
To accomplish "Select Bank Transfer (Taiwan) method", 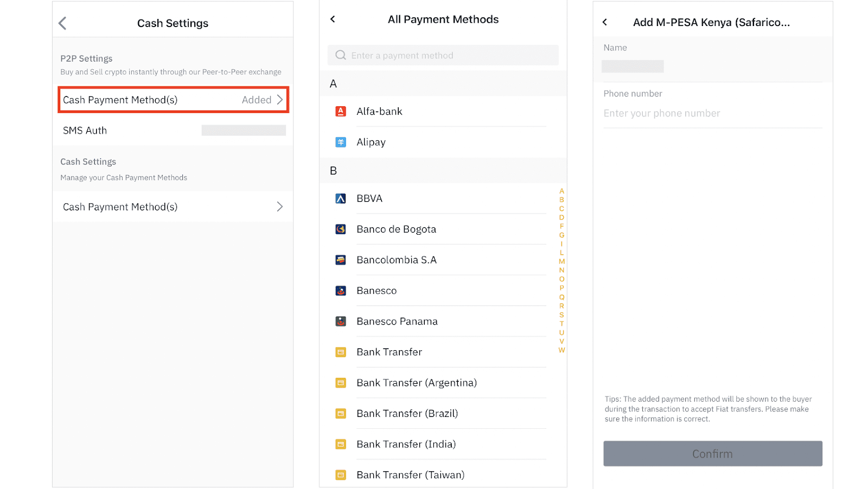I will click(x=443, y=475).
